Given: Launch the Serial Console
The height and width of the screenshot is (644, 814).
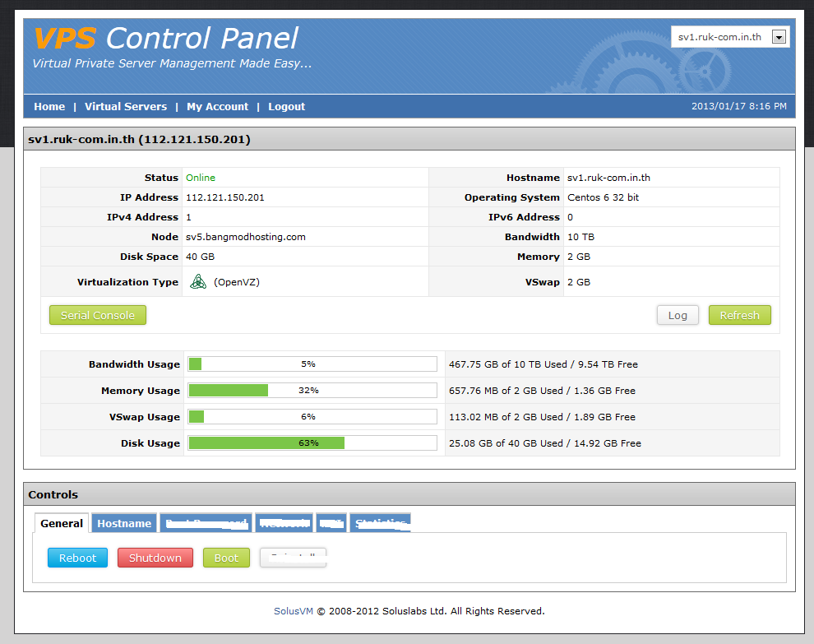Looking at the screenshot, I should point(98,315).
